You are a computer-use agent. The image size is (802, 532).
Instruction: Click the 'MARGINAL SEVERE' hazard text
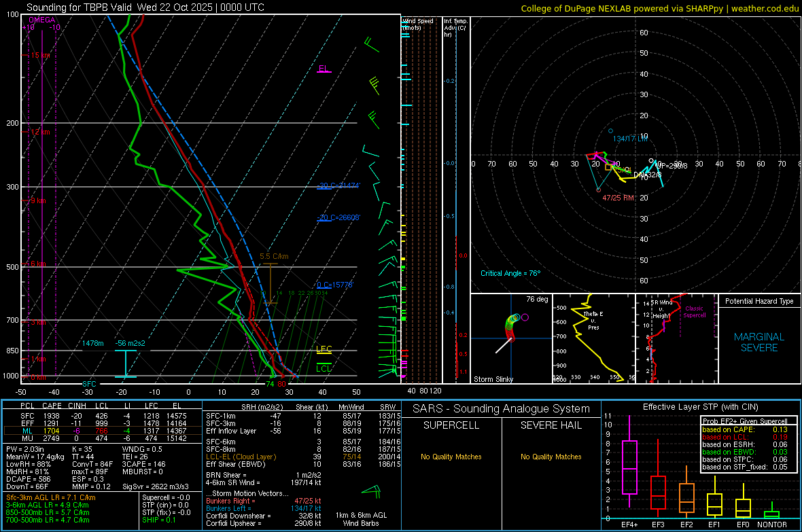tap(759, 342)
